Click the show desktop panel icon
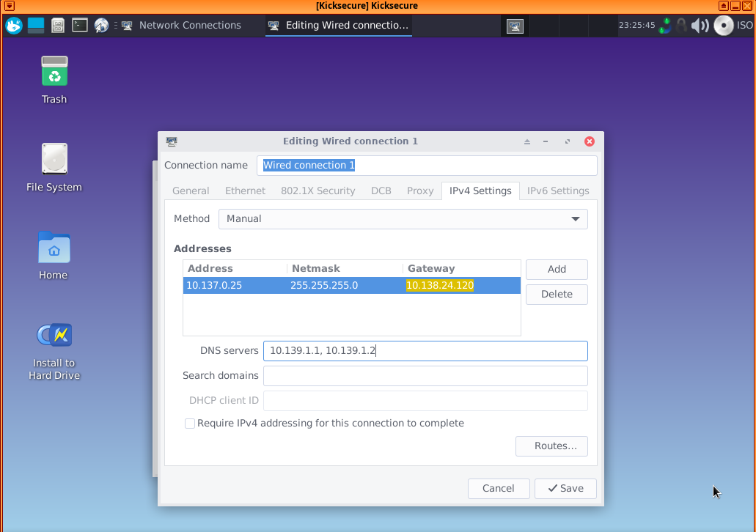The width and height of the screenshot is (756, 532). click(x=36, y=26)
